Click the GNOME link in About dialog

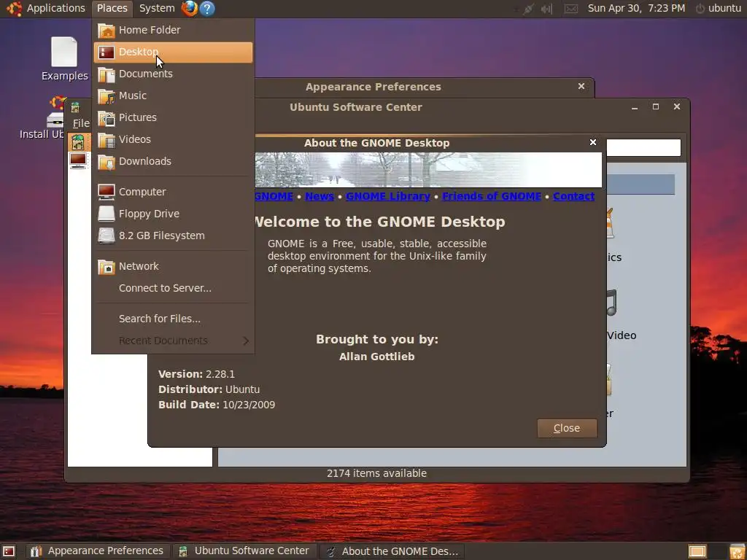point(274,196)
